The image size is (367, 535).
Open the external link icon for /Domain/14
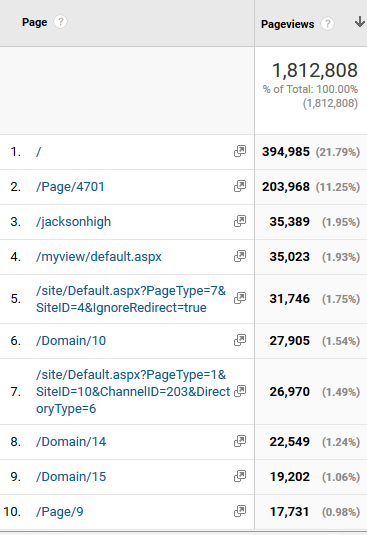[240, 441]
